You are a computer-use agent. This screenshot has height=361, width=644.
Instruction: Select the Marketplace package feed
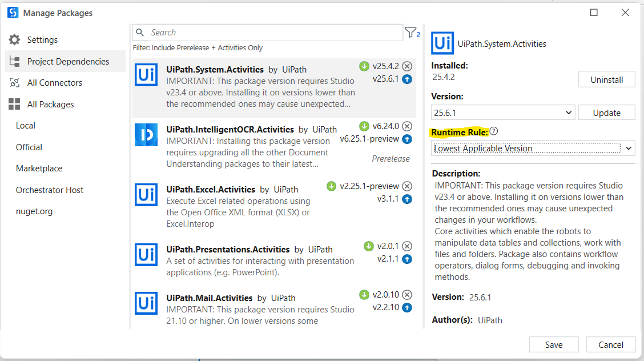[39, 169]
